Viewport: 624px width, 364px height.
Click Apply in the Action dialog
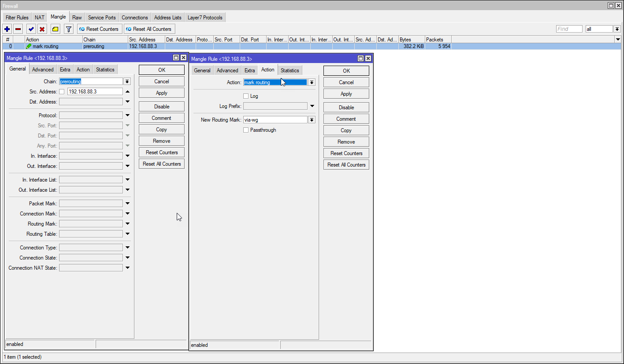click(346, 94)
